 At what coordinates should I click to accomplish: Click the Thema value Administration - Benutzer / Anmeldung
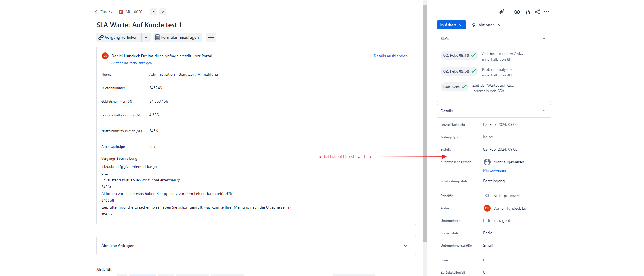[184, 74]
